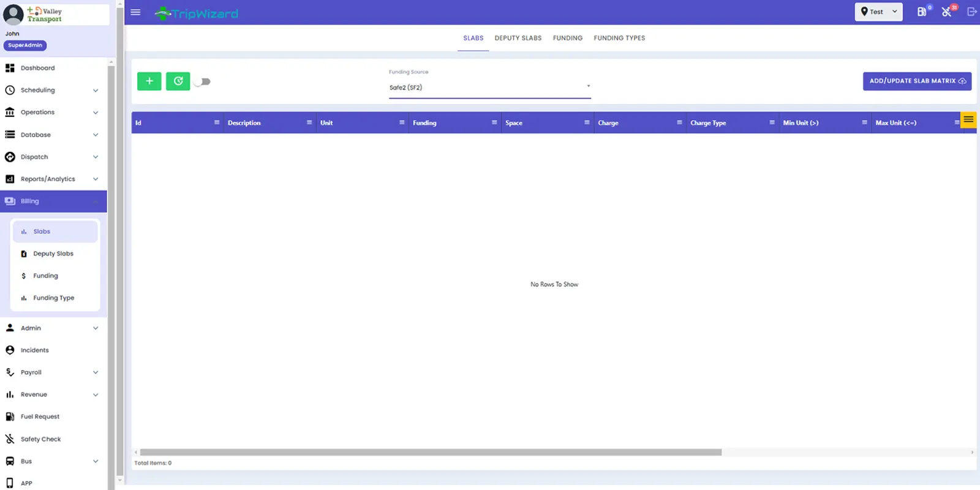980x490 pixels.
Task: Click the notifications icon with red badge
Action: point(947,12)
